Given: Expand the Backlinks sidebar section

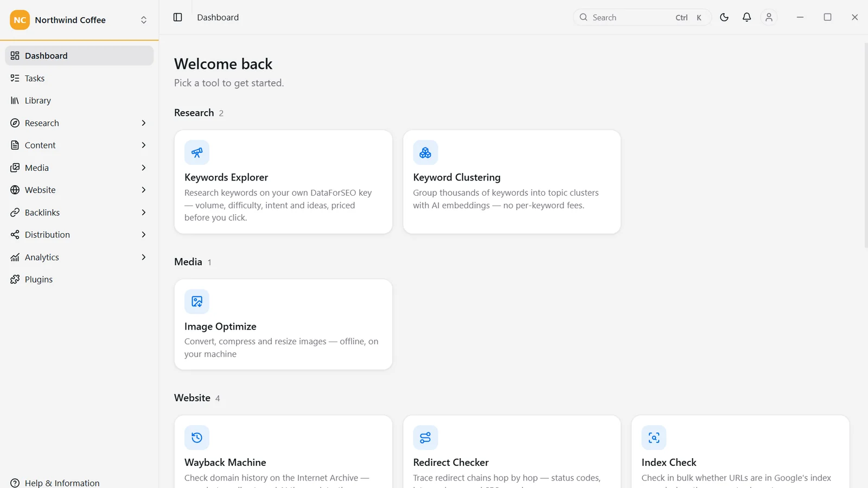Looking at the screenshot, I should 79,213.
